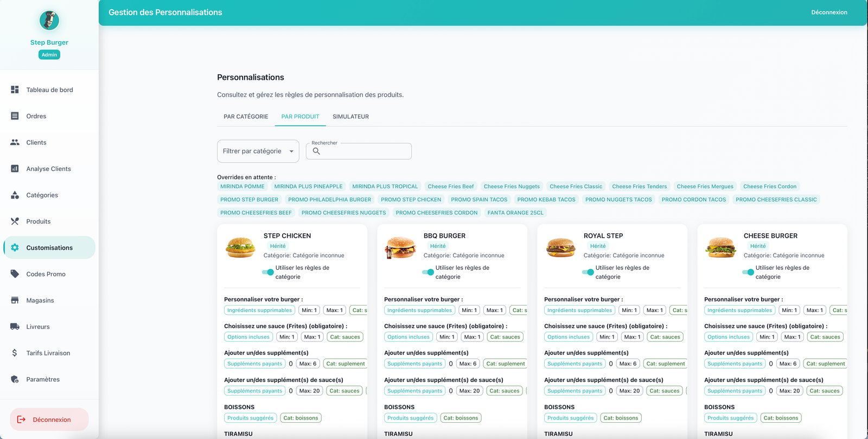Select the FANTA ORANGE 25CL override chip
Image resolution: width=868 pixels, height=439 pixels.
pyautogui.click(x=515, y=213)
